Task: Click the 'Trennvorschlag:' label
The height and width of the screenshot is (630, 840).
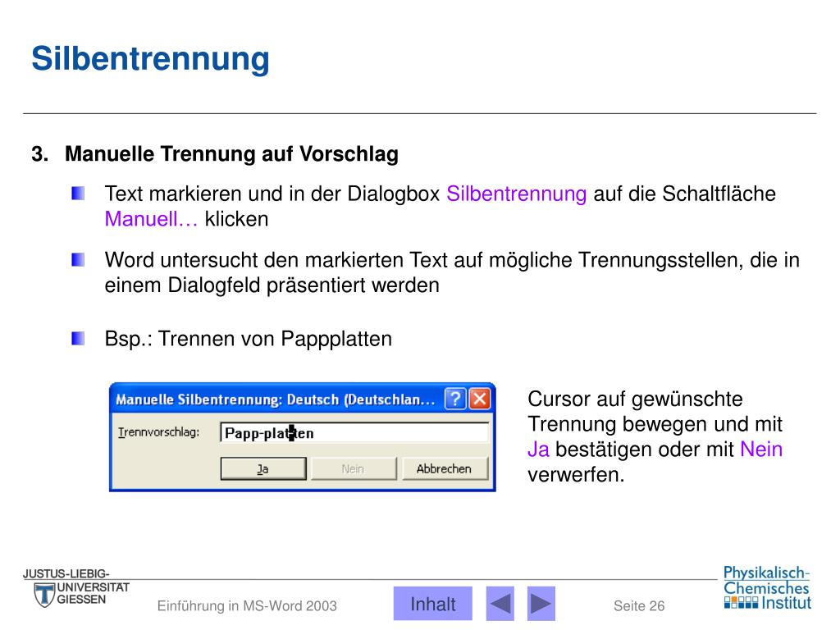Action: (158, 432)
